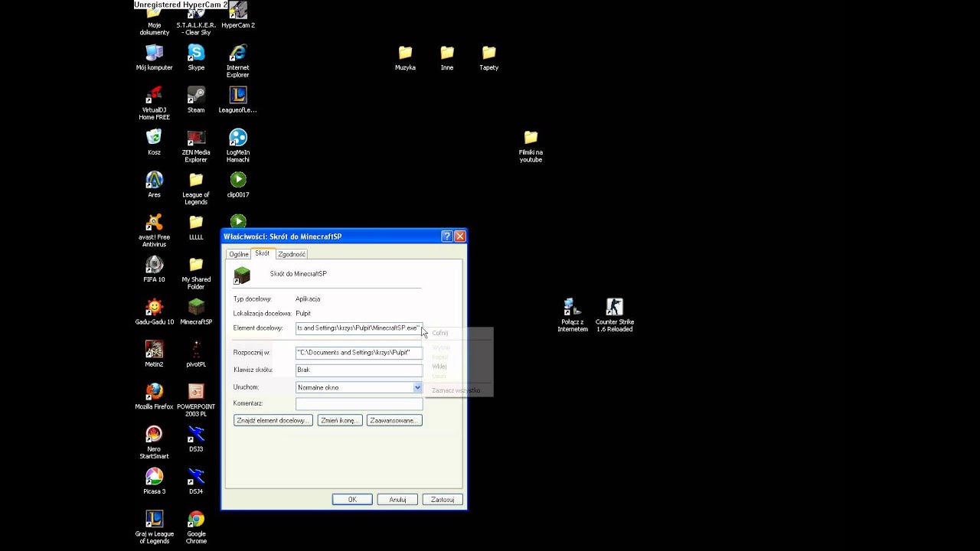The width and height of the screenshot is (980, 551).
Task: Open the Zaawansowane settings button
Action: point(394,420)
